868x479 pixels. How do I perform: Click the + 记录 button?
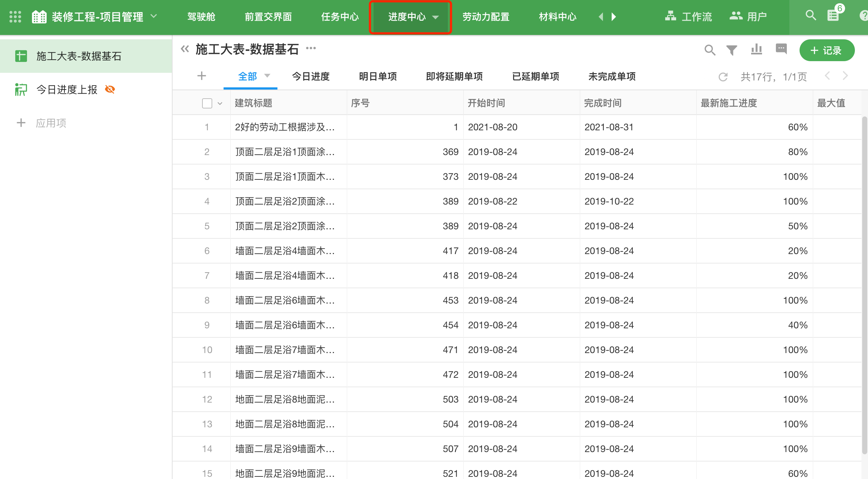(826, 51)
